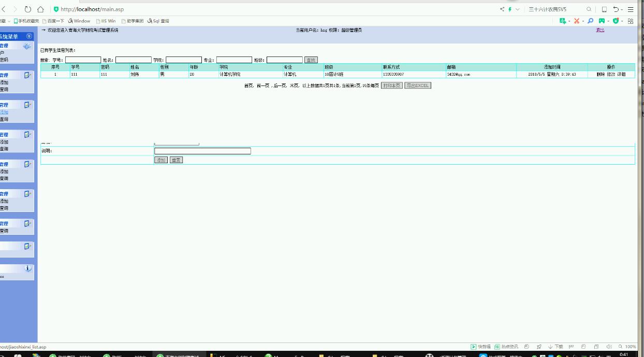Open the dropdown beside the shield extension icon
This screenshot has height=357, width=644.
pyautogui.click(x=622, y=21)
